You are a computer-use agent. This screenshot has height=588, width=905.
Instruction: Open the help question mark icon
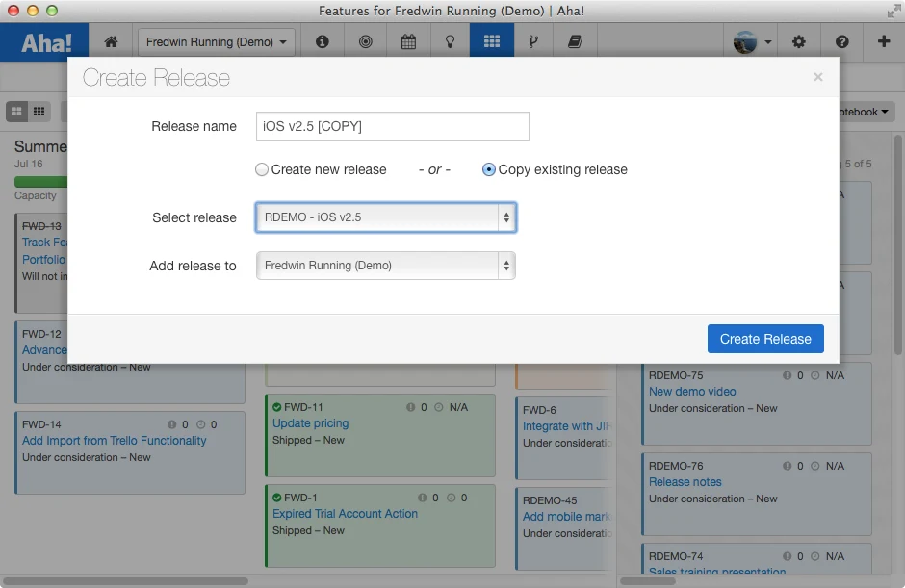coord(842,41)
